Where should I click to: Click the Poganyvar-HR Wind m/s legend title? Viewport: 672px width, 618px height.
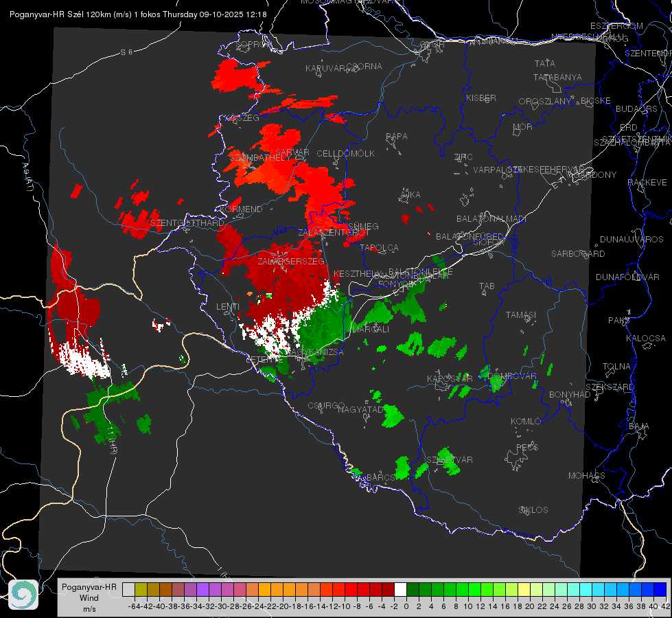point(89,598)
